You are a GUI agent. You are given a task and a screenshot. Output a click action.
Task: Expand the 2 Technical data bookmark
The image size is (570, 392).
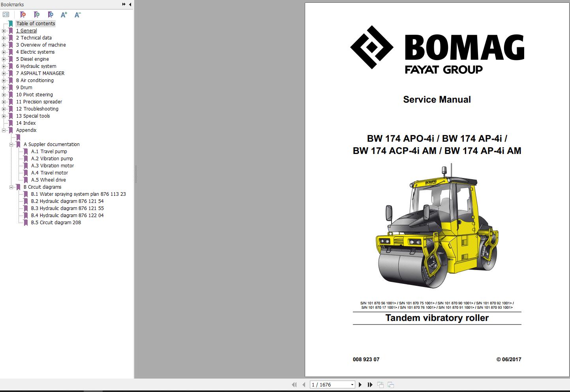4,38
